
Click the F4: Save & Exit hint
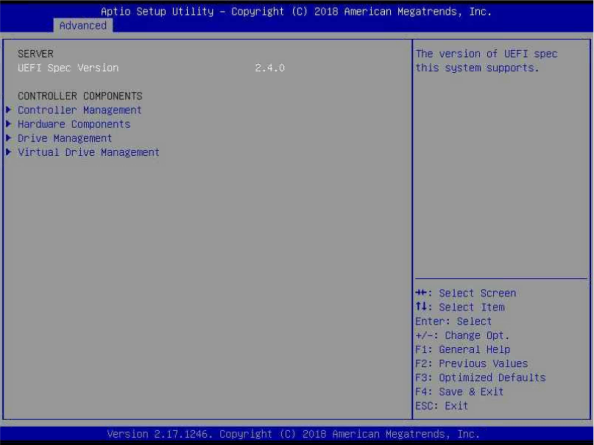460,392
